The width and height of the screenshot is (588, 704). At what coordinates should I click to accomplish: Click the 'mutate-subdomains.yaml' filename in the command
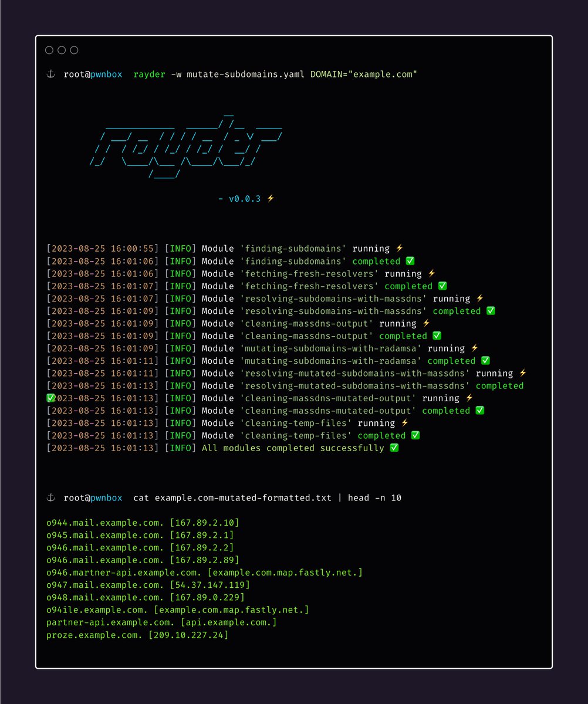245,75
